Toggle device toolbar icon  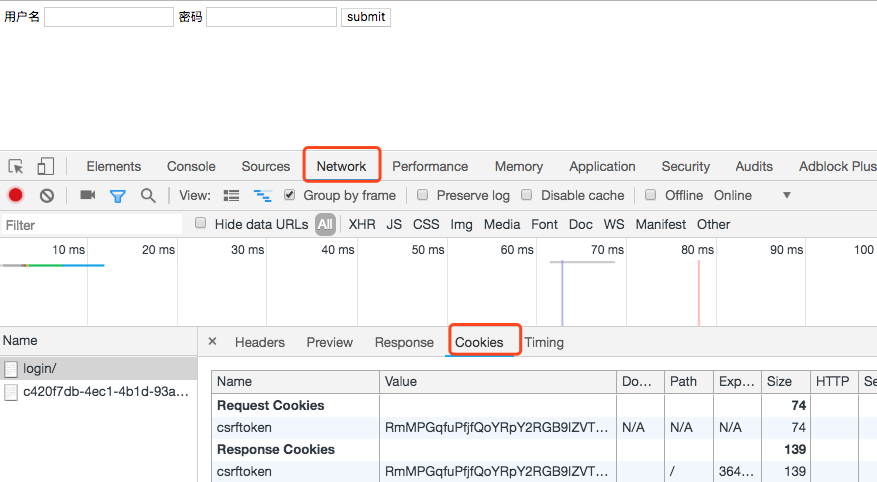pos(46,167)
